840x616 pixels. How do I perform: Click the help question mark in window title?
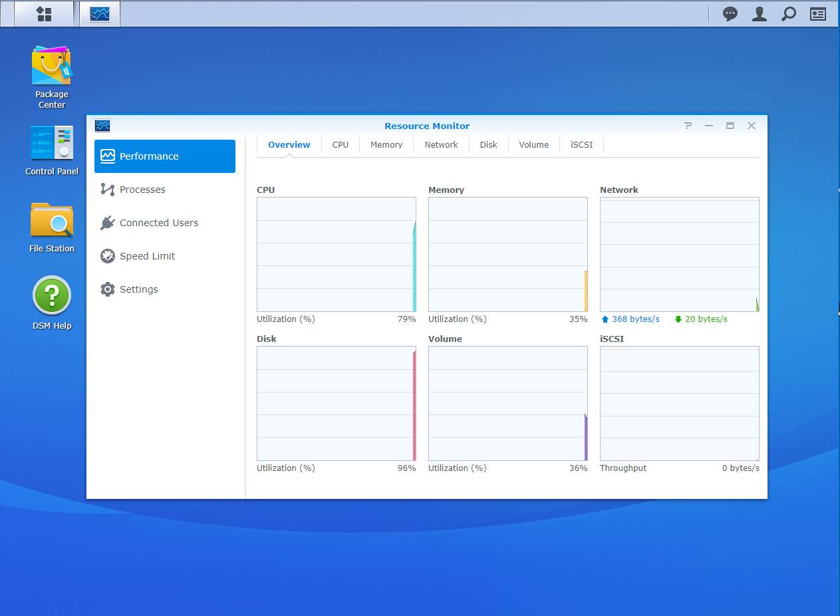pyautogui.click(x=688, y=126)
